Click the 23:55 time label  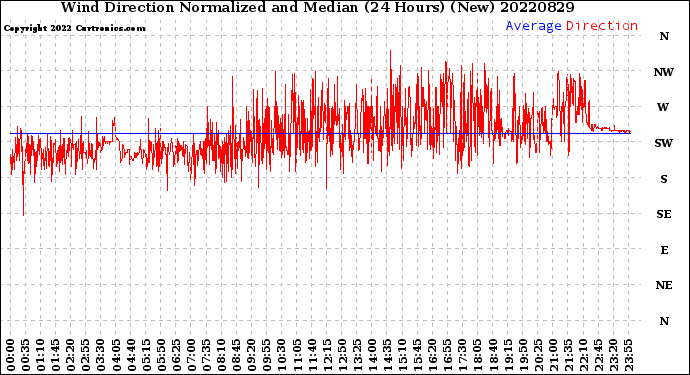point(628,355)
